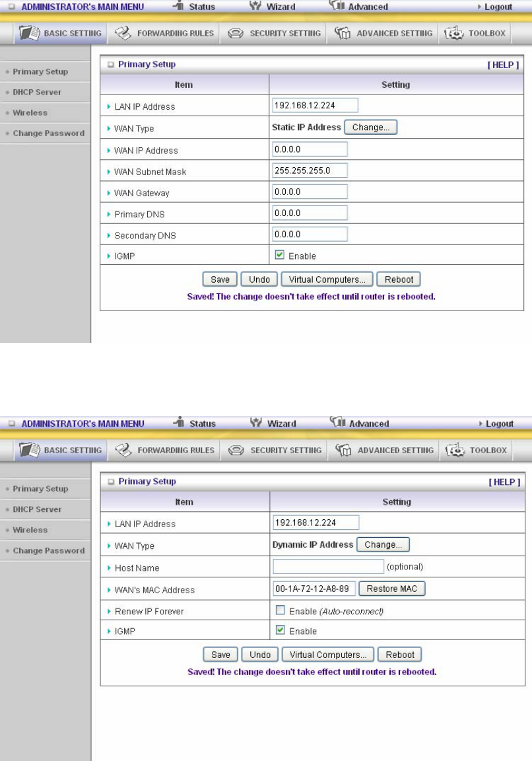Click Undo on the Static IP page
This screenshot has width=532, height=761.
click(259, 279)
